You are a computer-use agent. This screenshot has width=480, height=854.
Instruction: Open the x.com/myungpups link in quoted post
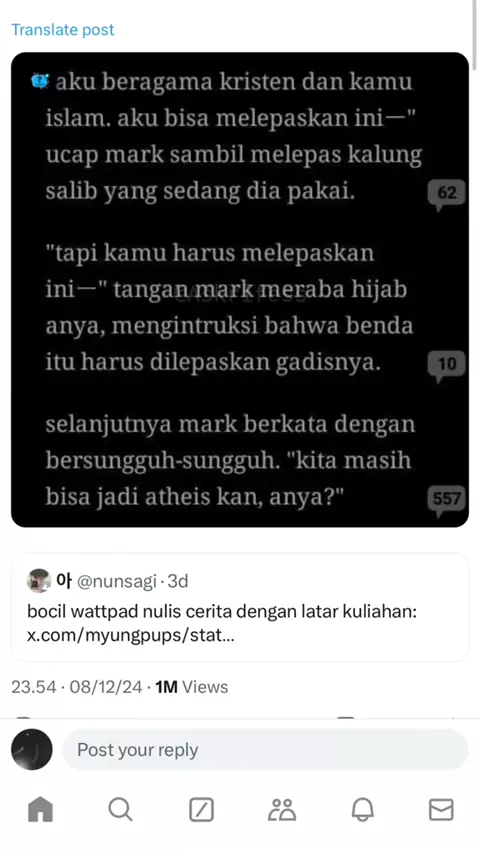(x=131, y=635)
